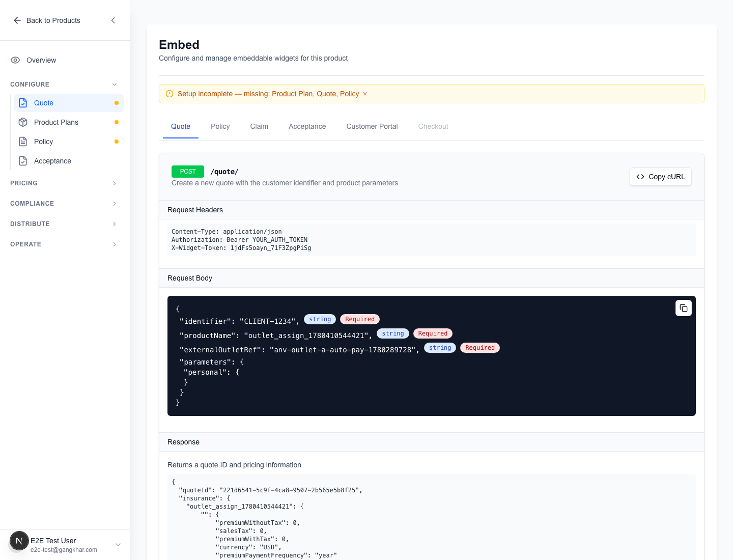The width and height of the screenshot is (733, 560).
Task: Copy the request body with the copy icon
Action: (684, 308)
